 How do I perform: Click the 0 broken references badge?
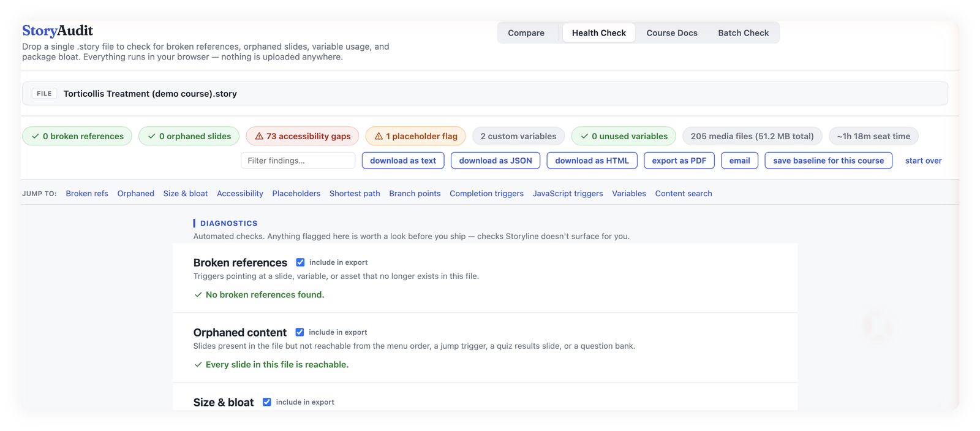click(77, 136)
